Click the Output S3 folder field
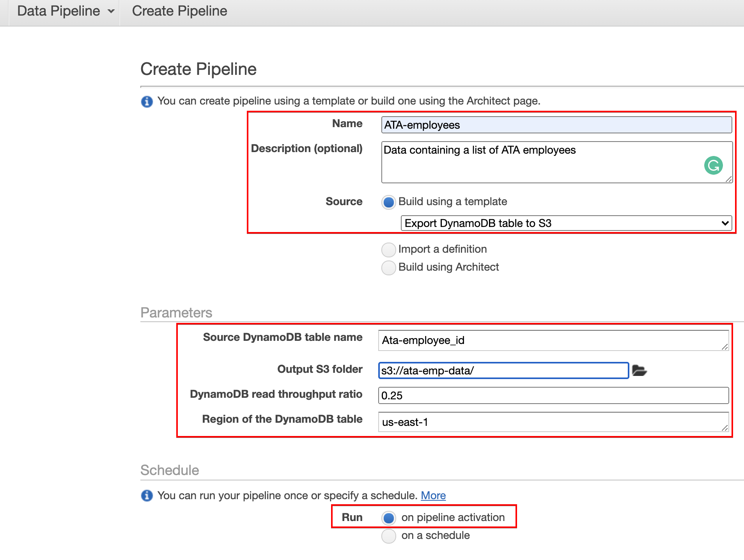The width and height of the screenshot is (744, 560). (503, 370)
